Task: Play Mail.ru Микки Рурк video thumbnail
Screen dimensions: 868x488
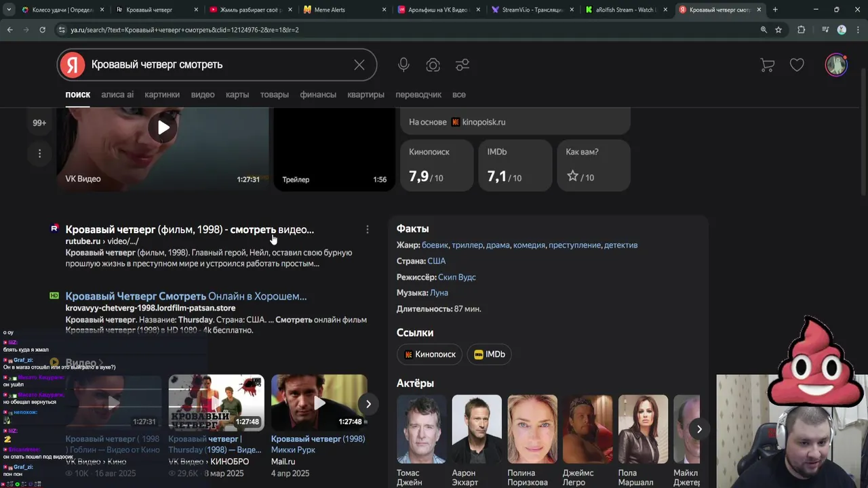Action: 319,403
